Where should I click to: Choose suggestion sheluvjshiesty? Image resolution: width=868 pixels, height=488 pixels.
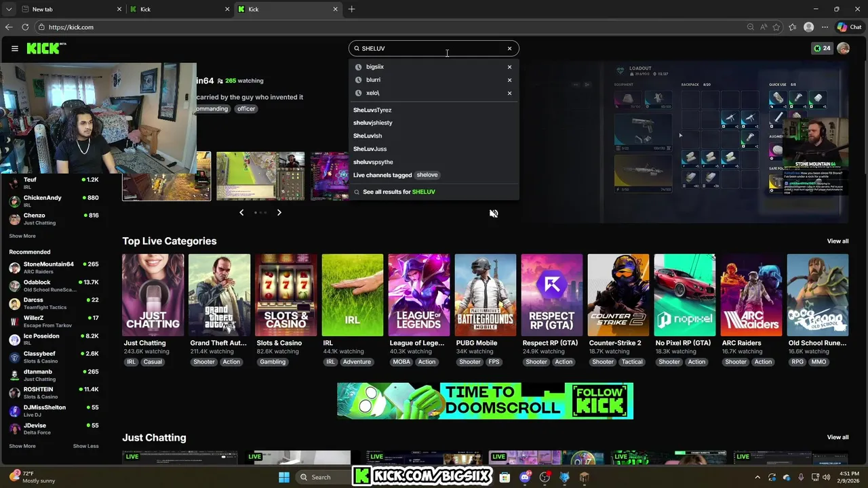pyautogui.click(x=372, y=123)
